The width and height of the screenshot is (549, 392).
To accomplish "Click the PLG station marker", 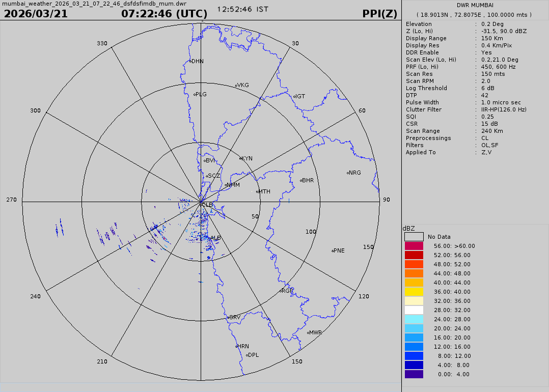I will click(195, 94).
